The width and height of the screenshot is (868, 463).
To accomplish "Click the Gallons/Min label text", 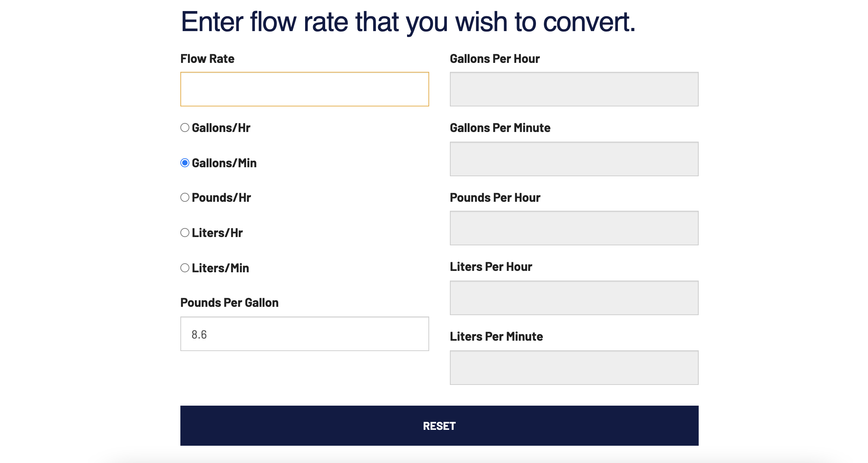I will click(224, 162).
